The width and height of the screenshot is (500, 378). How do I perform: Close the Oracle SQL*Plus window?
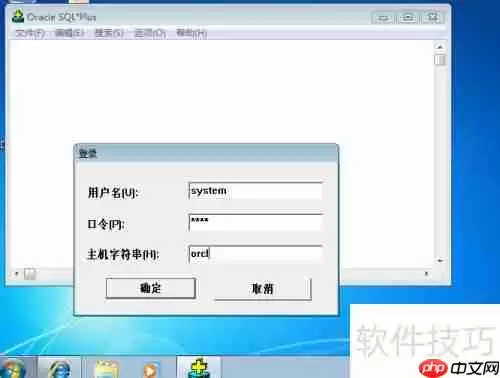433,17
